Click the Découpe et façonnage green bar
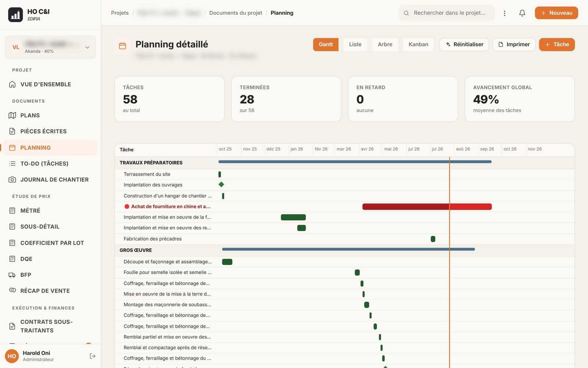The image size is (588, 368). tap(227, 262)
